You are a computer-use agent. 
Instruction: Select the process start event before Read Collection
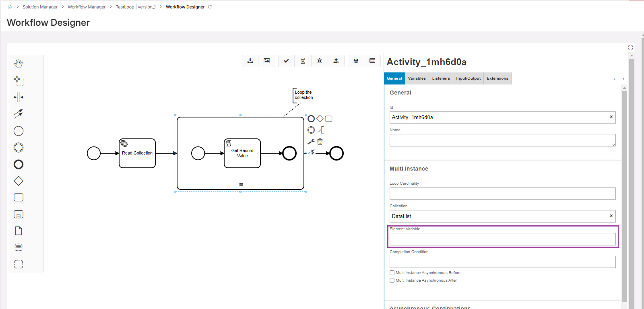tap(94, 153)
